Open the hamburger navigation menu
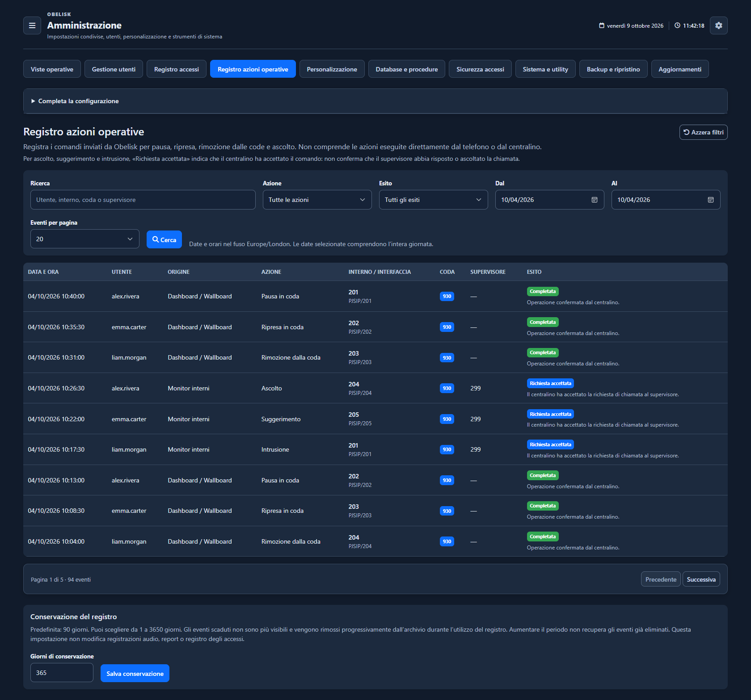This screenshot has width=751, height=700. point(32,25)
